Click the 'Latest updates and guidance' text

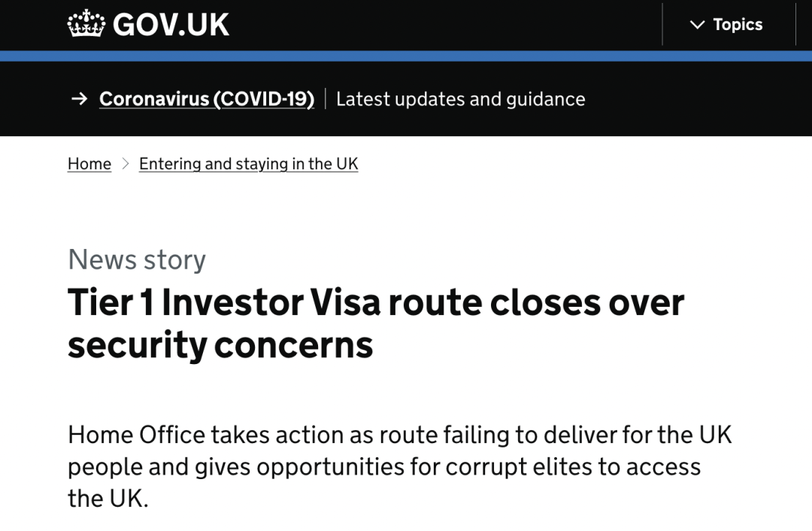[460, 99]
